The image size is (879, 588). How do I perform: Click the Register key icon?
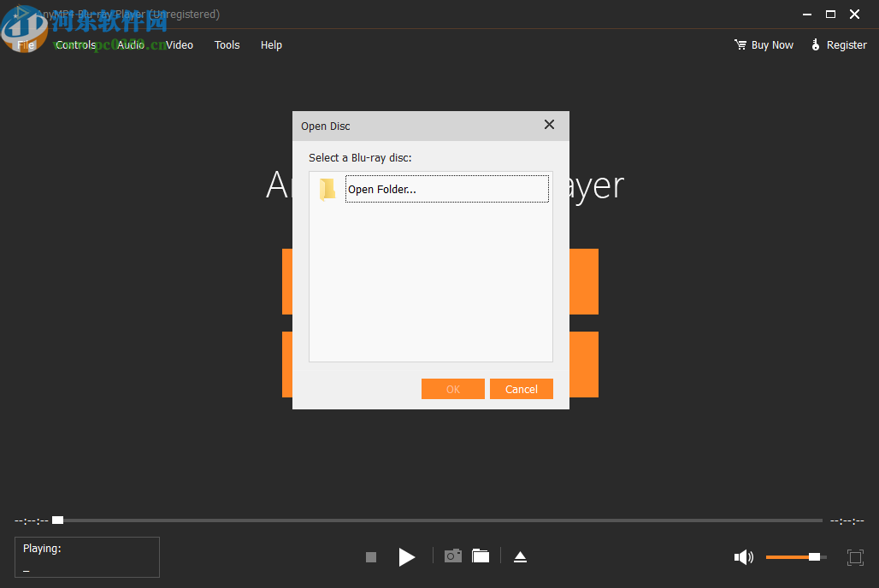pos(815,44)
